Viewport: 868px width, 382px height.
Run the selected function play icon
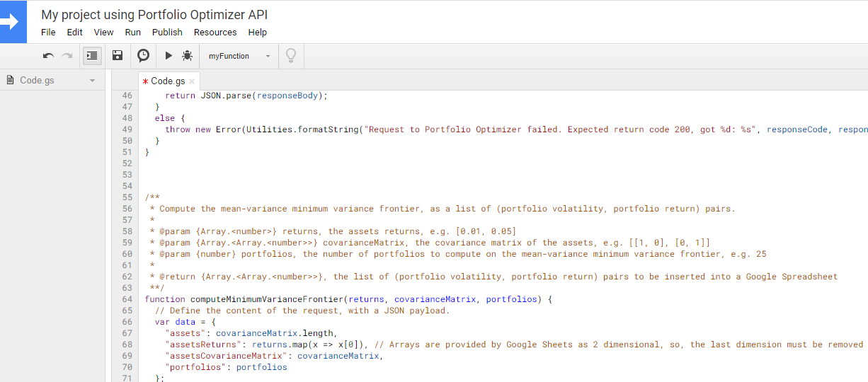[169, 56]
